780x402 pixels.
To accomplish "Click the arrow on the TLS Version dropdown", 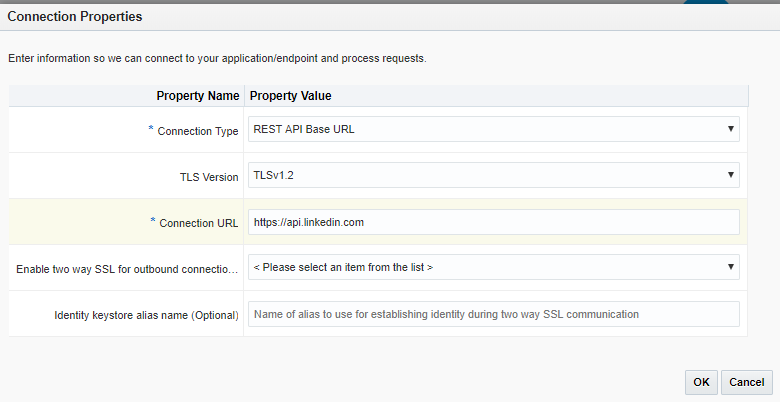I will tap(731, 175).
